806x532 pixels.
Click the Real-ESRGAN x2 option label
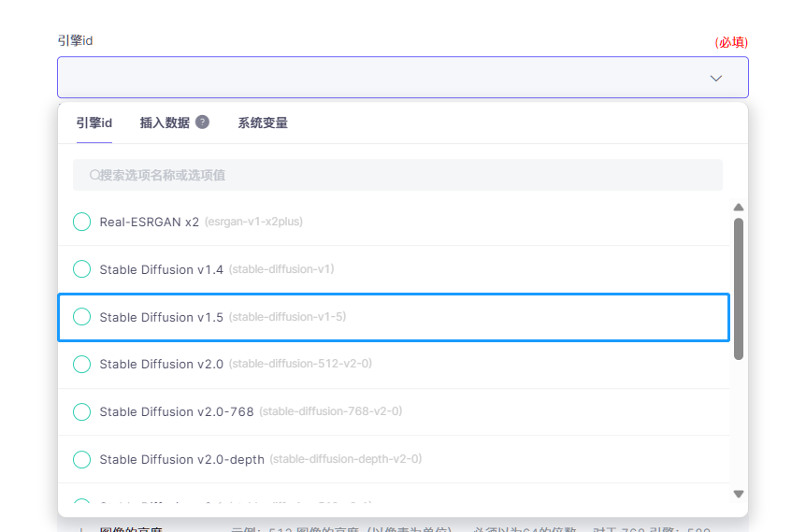coord(149,222)
